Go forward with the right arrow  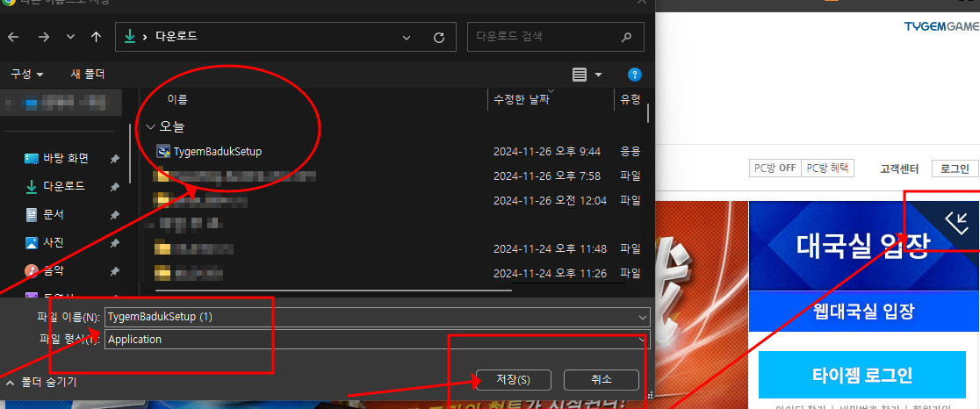click(x=43, y=38)
